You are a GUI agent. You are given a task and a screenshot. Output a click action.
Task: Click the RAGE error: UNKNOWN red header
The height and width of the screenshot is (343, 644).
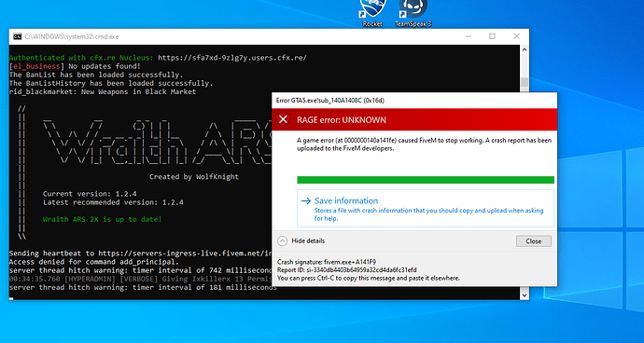click(414, 120)
